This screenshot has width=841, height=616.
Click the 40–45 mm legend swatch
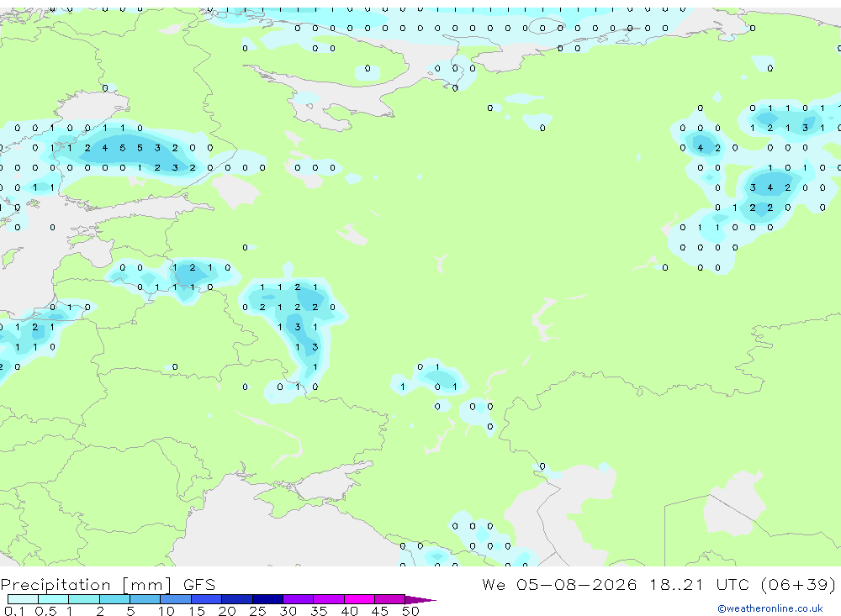359,599
